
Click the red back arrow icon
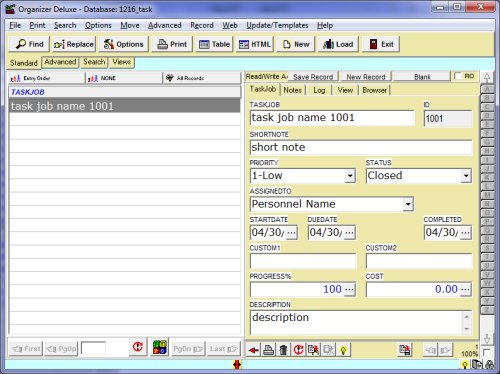pos(253,350)
